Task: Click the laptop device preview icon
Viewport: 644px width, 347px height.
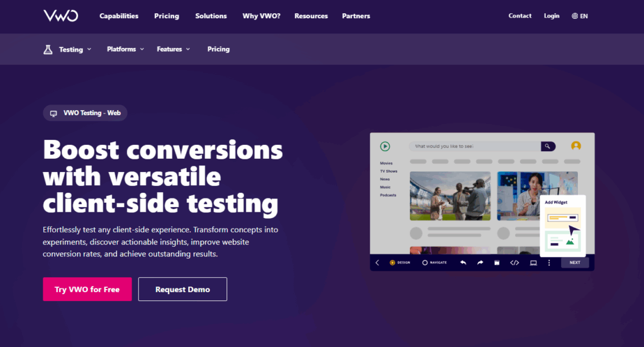Action: pos(533,263)
